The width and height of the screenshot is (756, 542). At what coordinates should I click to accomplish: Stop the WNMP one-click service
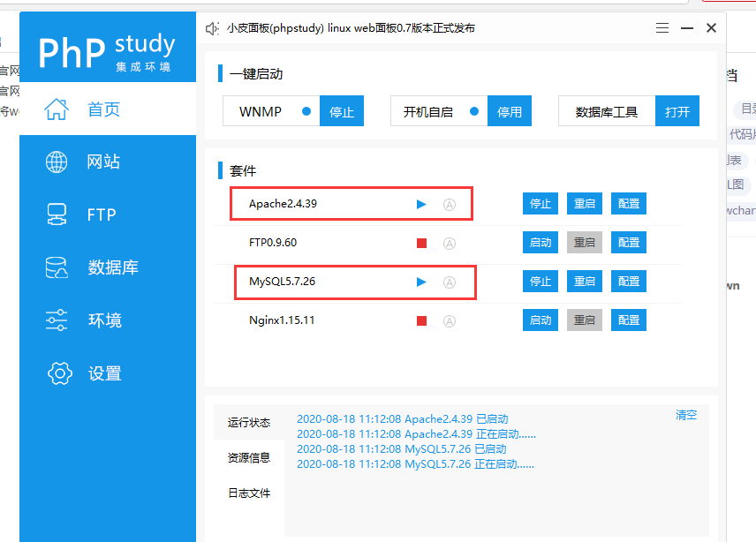point(342,111)
